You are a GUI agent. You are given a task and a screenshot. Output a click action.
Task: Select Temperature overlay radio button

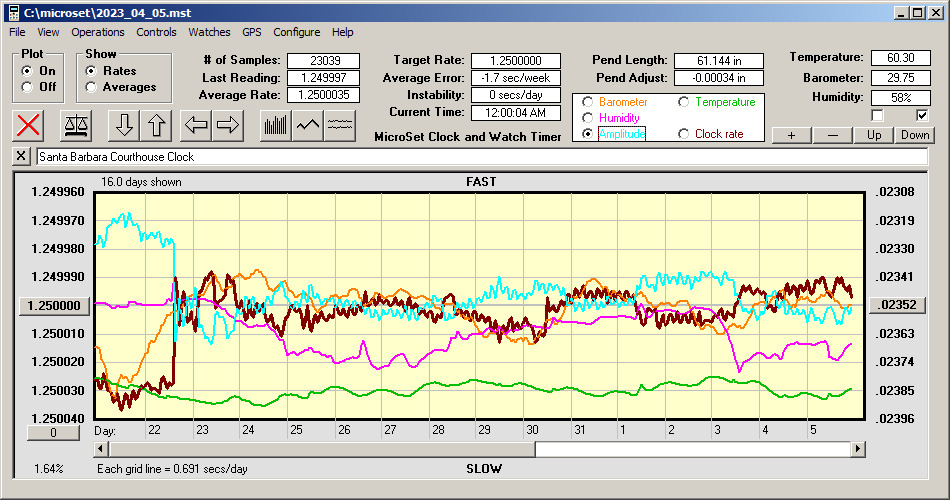(x=683, y=102)
